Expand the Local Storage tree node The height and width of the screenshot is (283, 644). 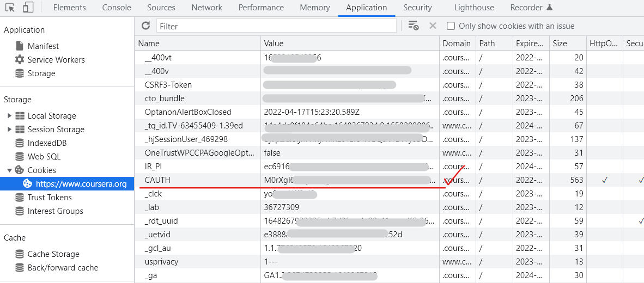[x=9, y=116]
